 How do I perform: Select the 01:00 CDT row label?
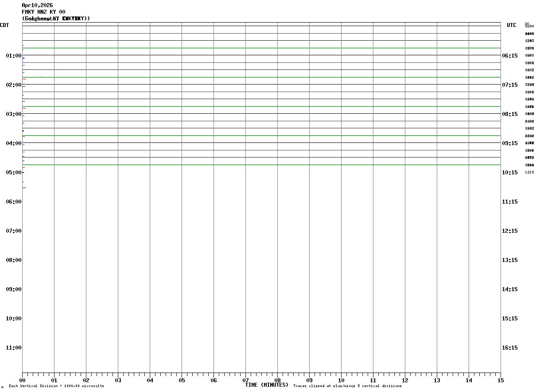[x=14, y=56]
